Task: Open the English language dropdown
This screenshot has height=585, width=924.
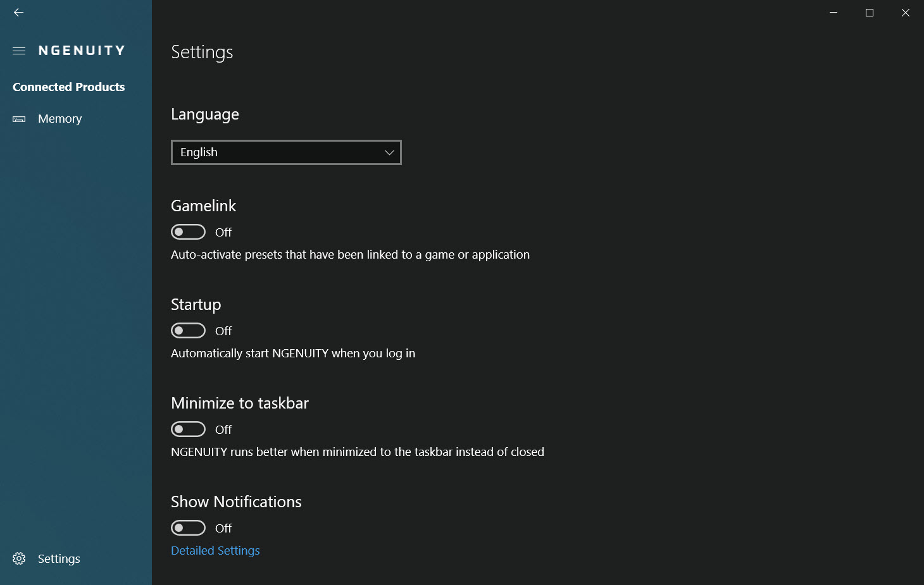Action: point(286,152)
